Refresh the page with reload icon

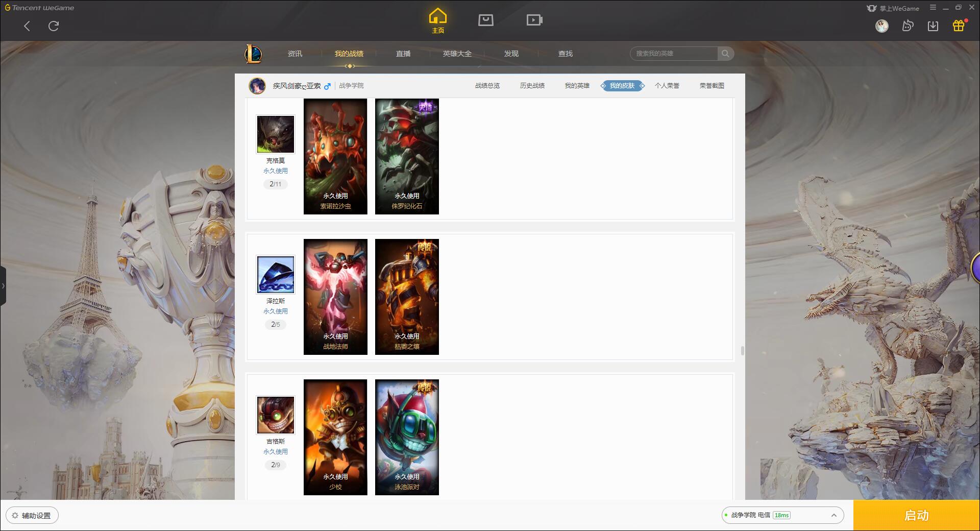click(54, 26)
